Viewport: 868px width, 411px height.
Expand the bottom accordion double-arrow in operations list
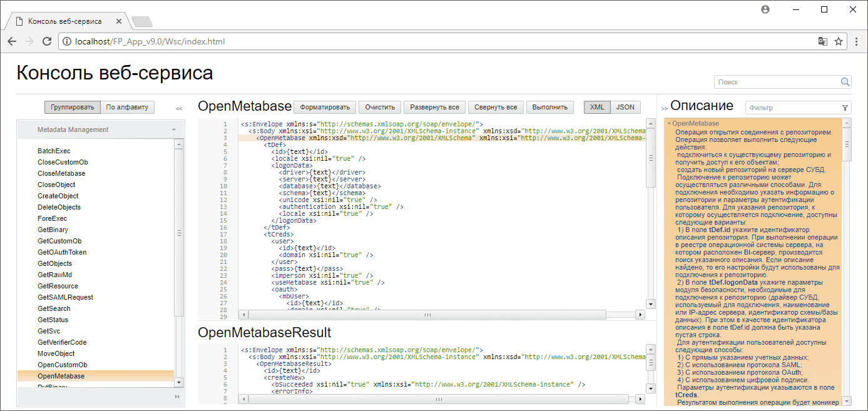coord(176,397)
